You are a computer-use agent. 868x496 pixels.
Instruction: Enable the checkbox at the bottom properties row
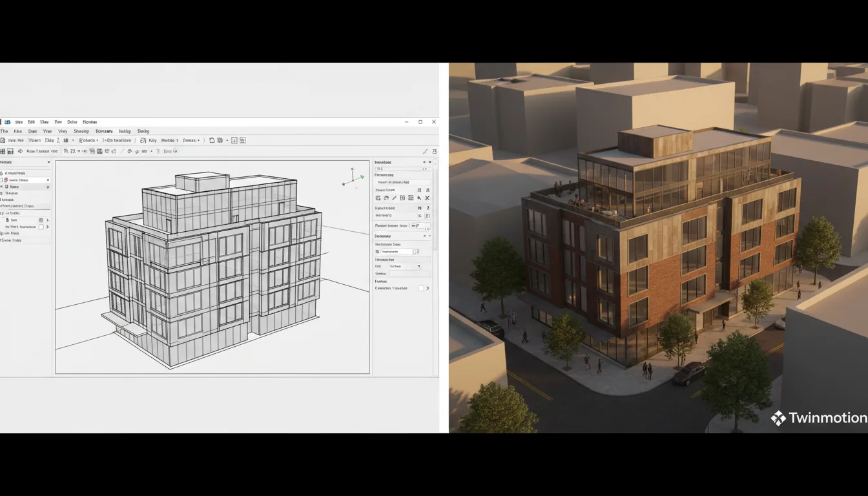422,287
